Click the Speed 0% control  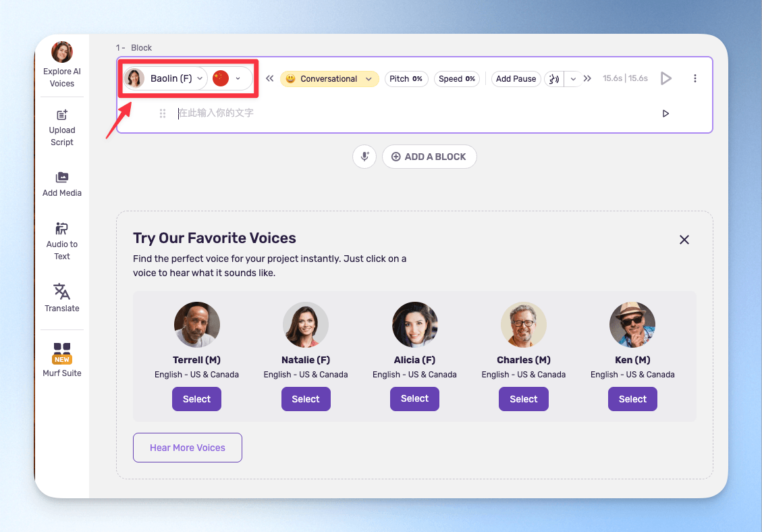(457, 79)
